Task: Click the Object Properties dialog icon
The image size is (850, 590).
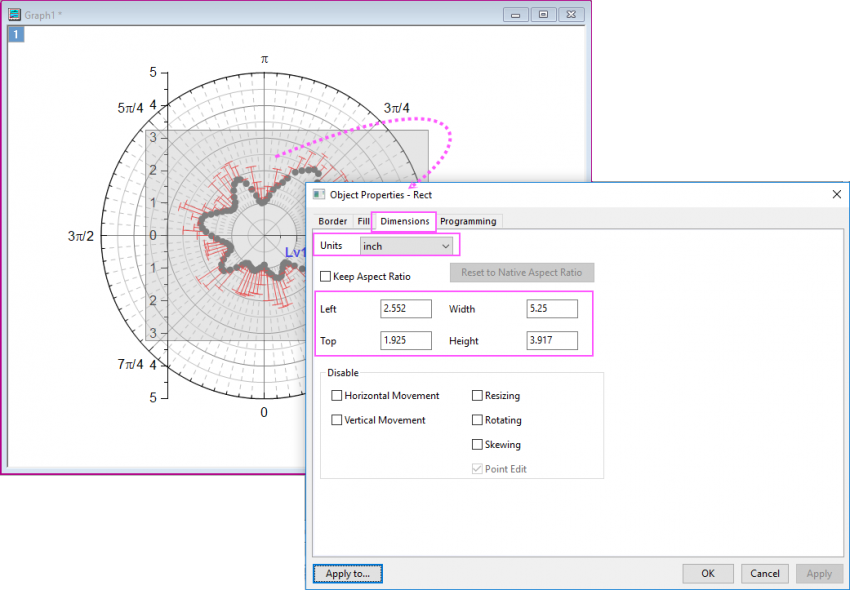Action: (319, 194)
